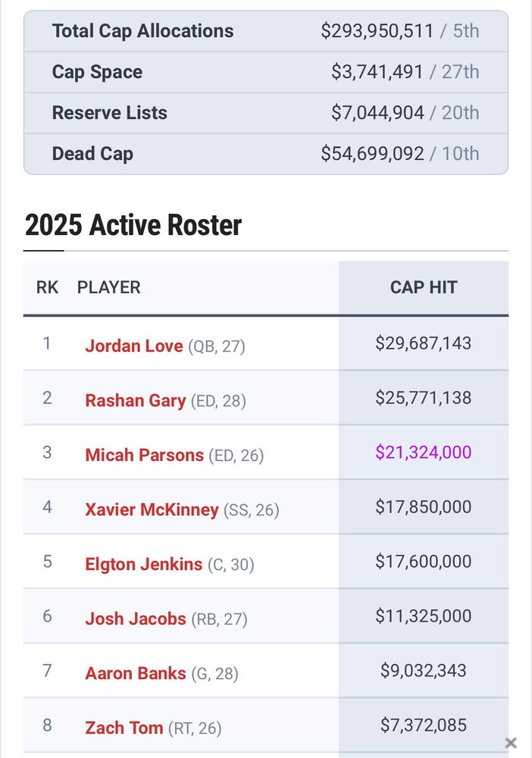
Task: Select the purple $21,324,000 cap hit value
Action: click(424, 452)
